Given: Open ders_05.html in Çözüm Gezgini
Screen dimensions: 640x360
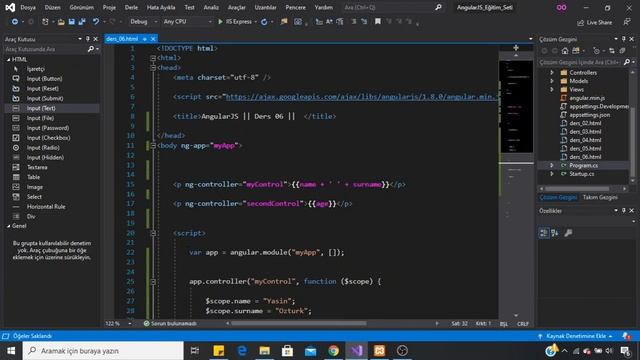Looking at the screenshot, I should 585,149.
